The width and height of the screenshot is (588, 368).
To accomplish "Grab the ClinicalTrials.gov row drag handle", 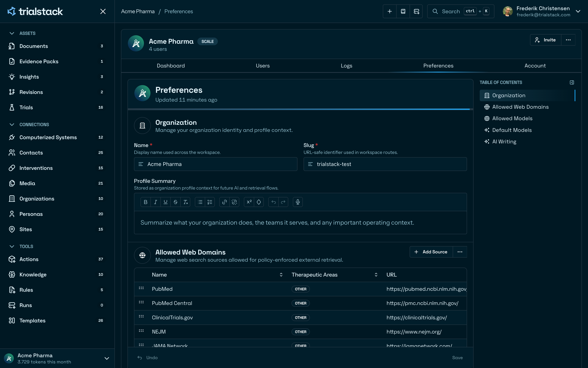I will 141,317.
